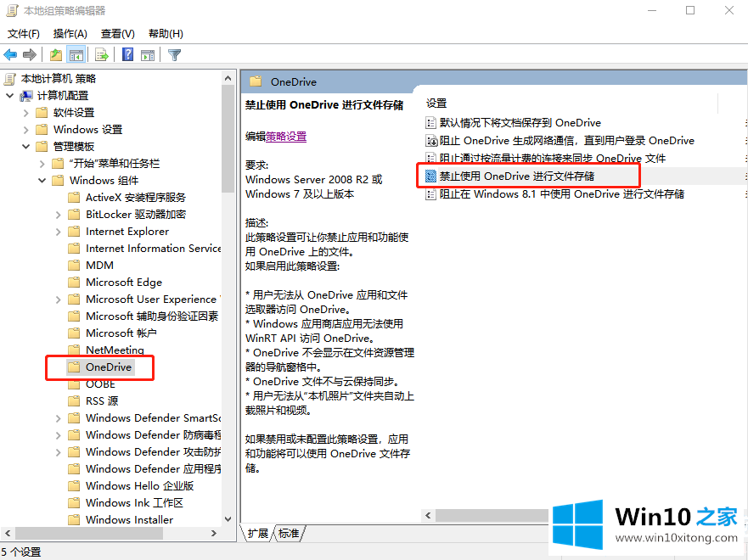This screenshot has width=748, height=560.
Task: Switch to the 标准 tab
Action: (x=289, y=534)
